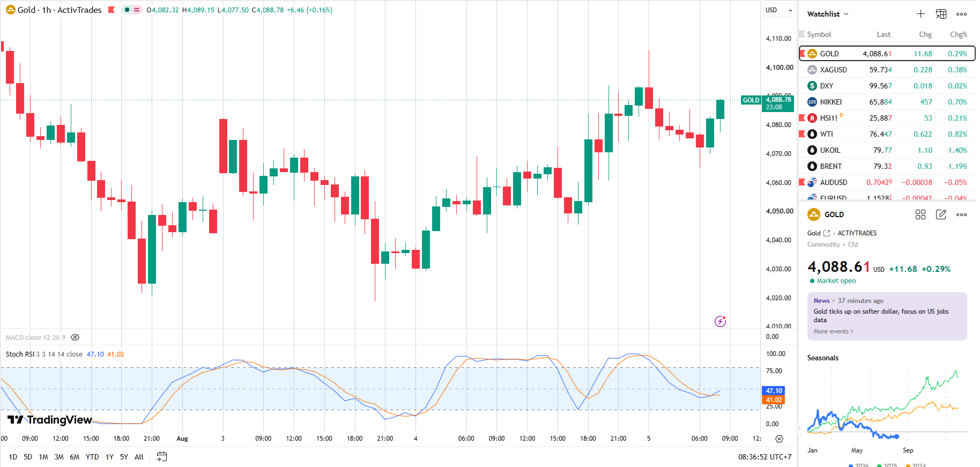
Task: Toggle the flag on the WTI row
Action: click(x=802, y=134)
